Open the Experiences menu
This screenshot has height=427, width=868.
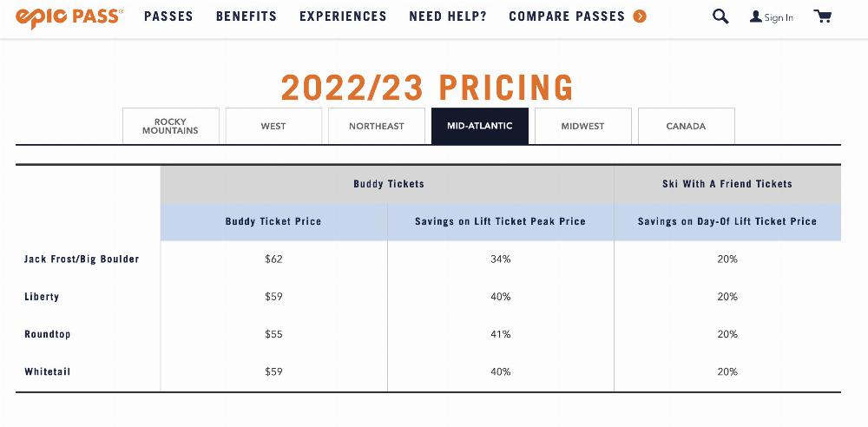tap(343, 16)
